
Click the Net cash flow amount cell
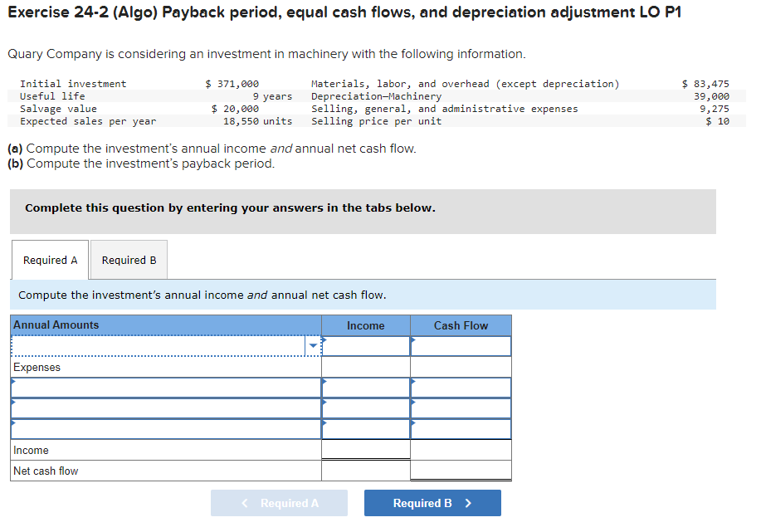point(460,471)
